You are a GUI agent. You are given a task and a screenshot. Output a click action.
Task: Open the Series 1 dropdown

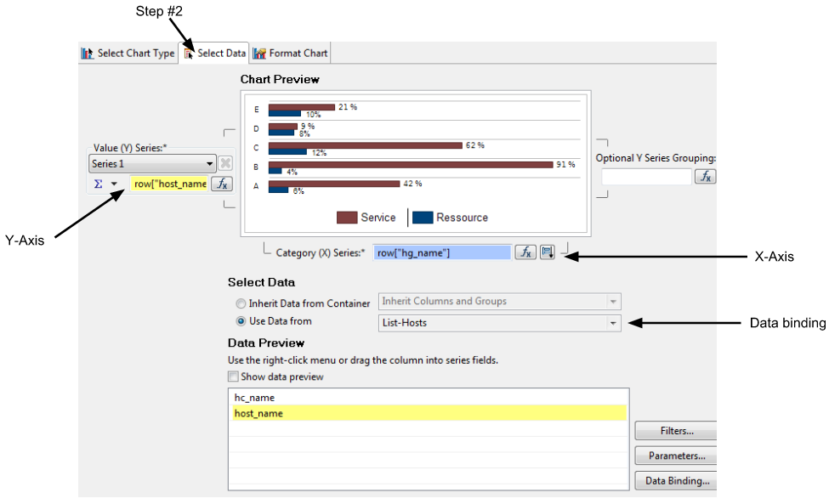click(152, 164)
